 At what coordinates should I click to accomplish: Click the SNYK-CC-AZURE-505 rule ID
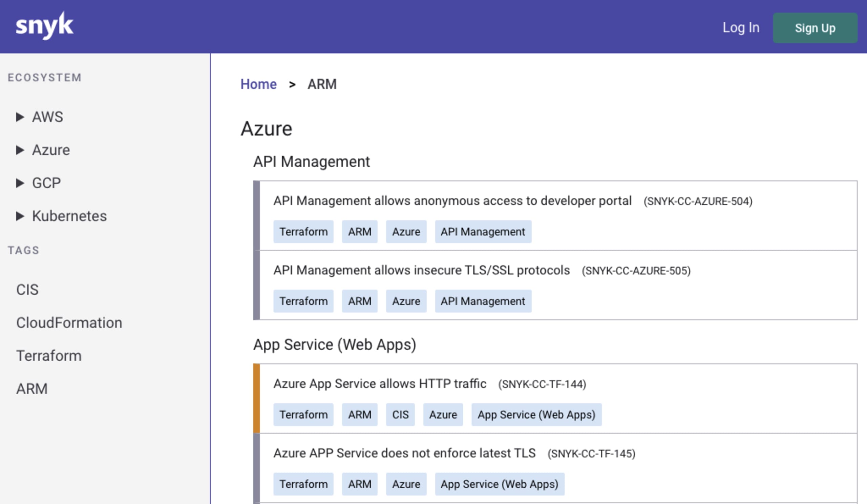pos(636,271)
